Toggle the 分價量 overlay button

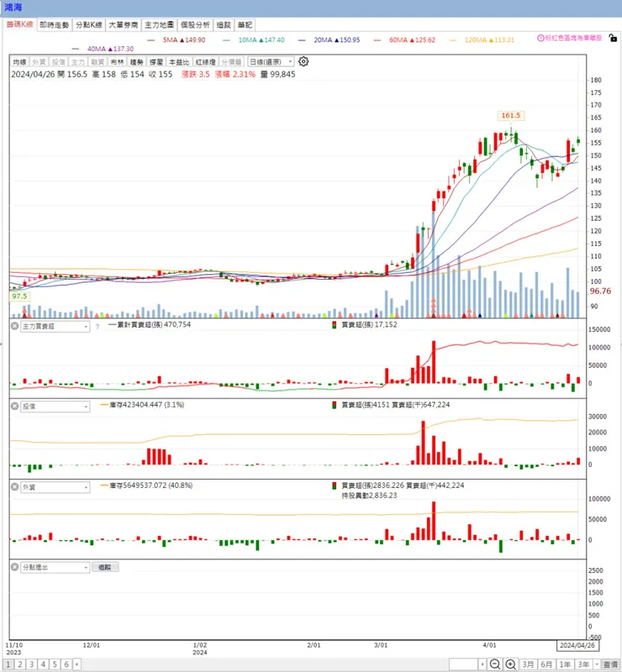[x=232, y=62]
